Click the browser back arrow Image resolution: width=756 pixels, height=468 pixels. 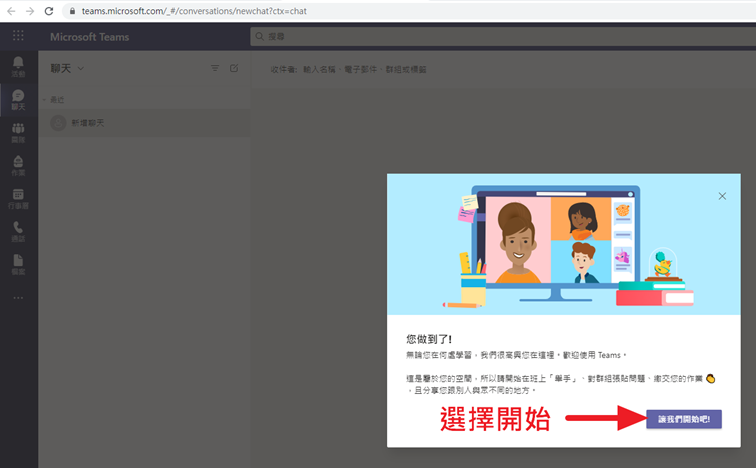pos(11,11)
